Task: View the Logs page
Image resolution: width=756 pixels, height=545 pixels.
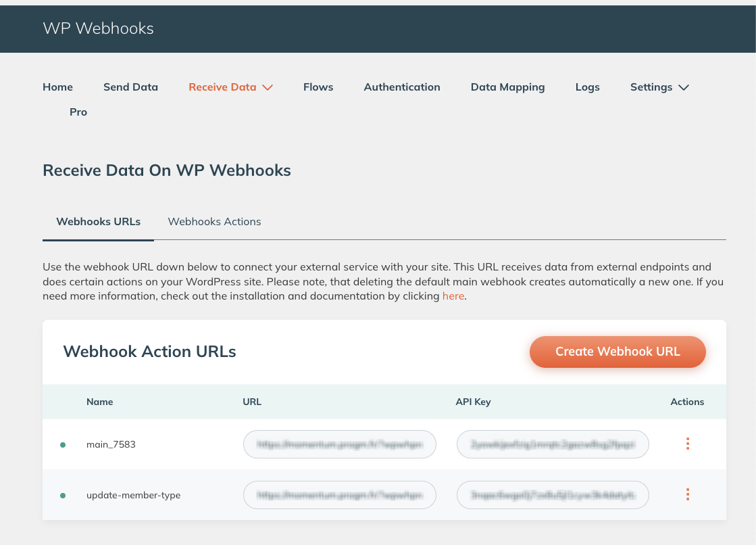Action: click(587, 87)
